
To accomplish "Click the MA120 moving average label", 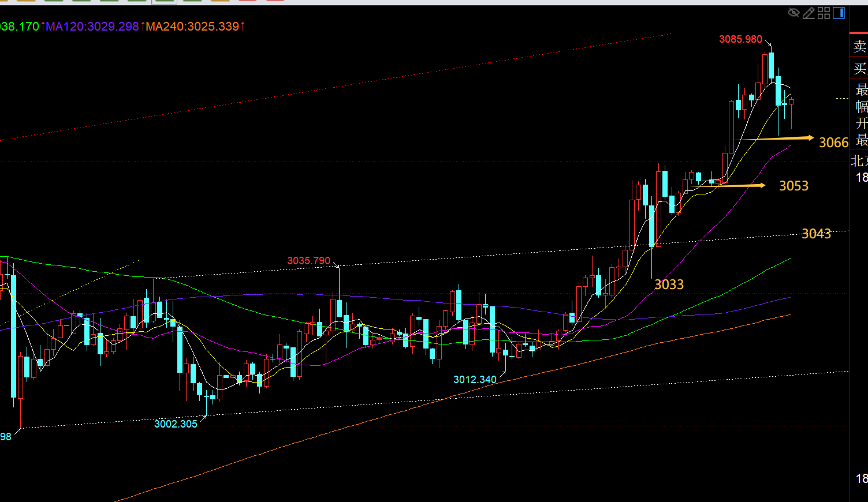I will point(92,27).
